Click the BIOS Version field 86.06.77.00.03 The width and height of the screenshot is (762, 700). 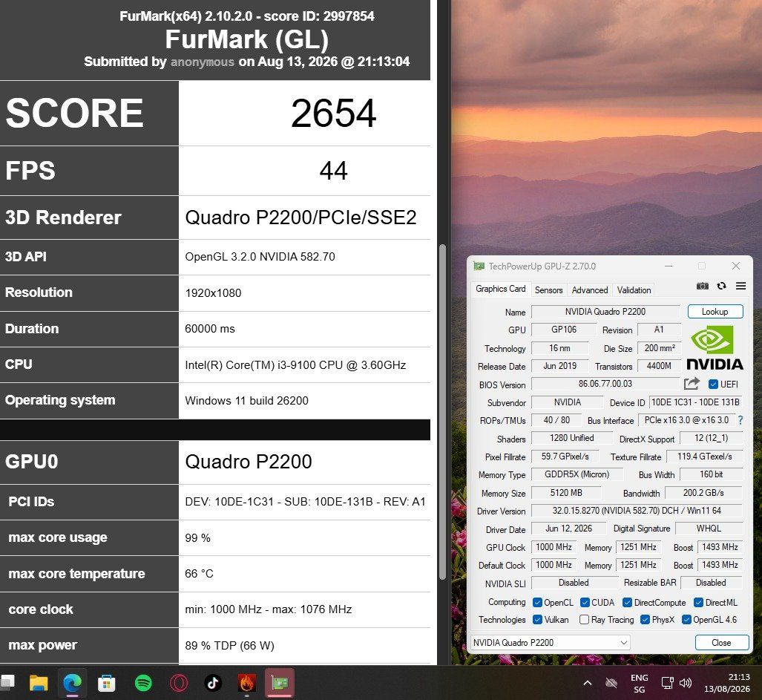pyautogui.click(x=605, y=384)
